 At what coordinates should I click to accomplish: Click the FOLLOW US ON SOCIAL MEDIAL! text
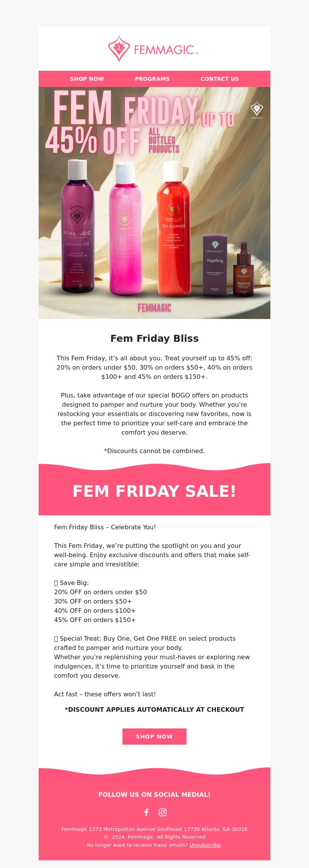pos(154,795)
